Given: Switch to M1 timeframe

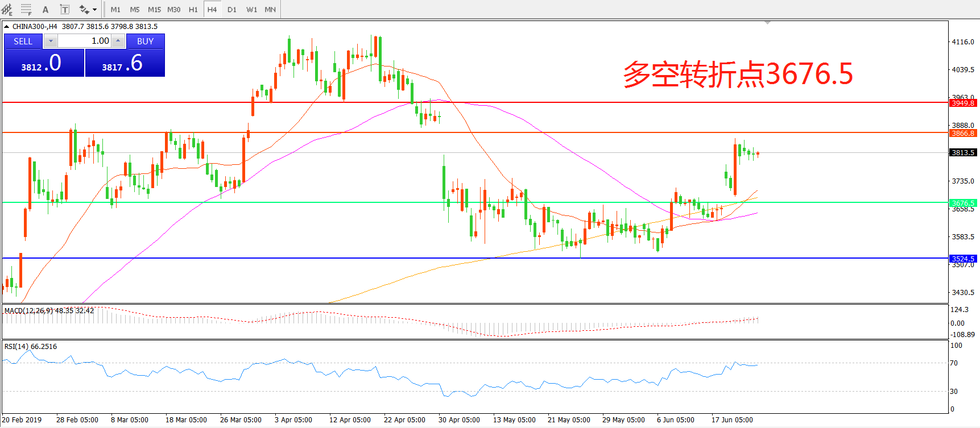Looking at the screenshot, I should tap(115, 10).
